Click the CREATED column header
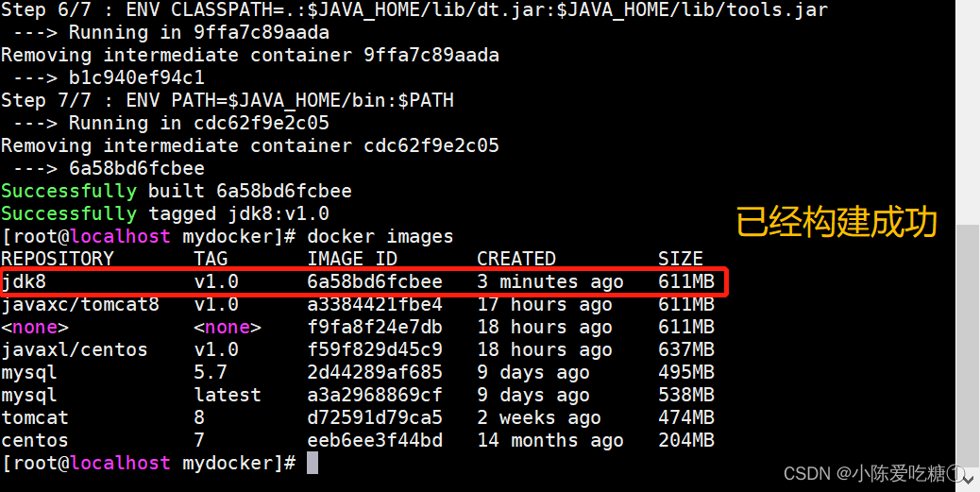The image size is (980, 492). coord(516,259)
